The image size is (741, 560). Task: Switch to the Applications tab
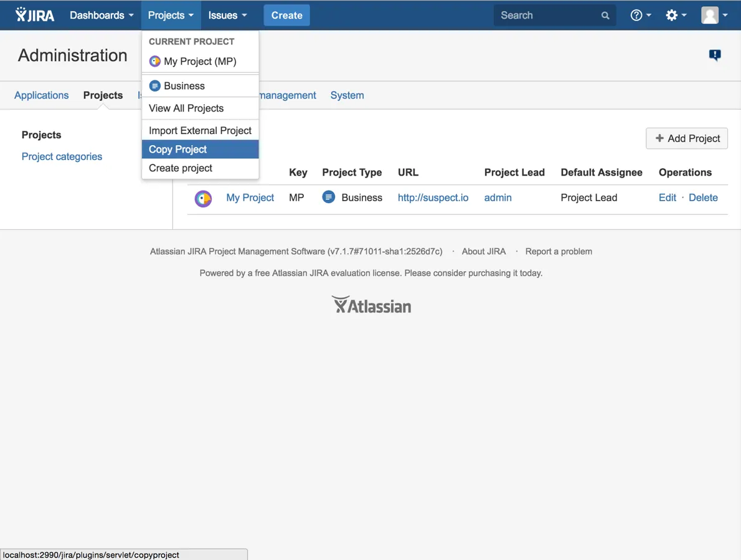coord(41,95)
